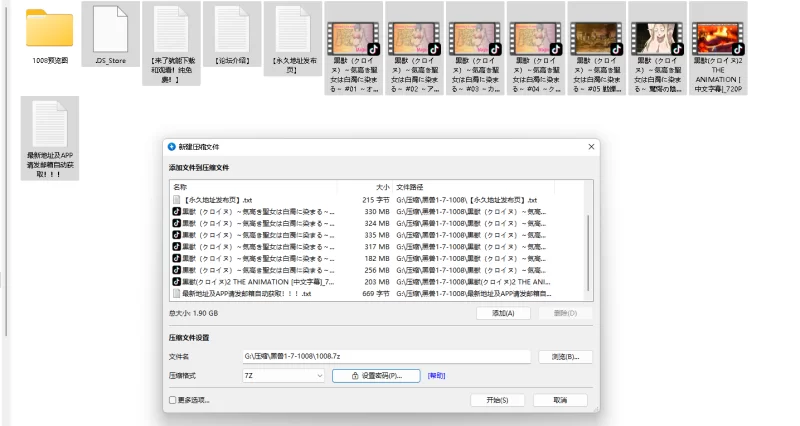Image resolution: width=800 pixels, height=426 pixels.
Task: Select the 【论坛介绍】 text file icon
Action: coord(232,29)
